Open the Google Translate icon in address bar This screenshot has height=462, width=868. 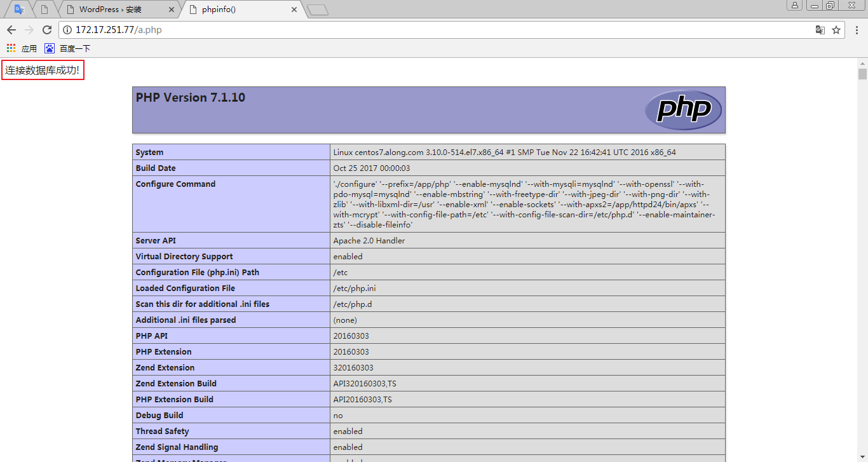point(820,29)
